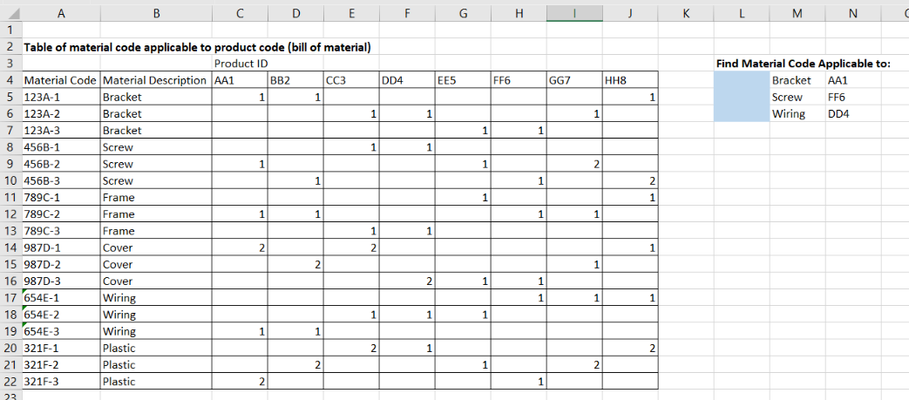Screen dimensions: 909x400
Task: Click the 'Plastic' description in row 20
Action: (x=156, y=348)
